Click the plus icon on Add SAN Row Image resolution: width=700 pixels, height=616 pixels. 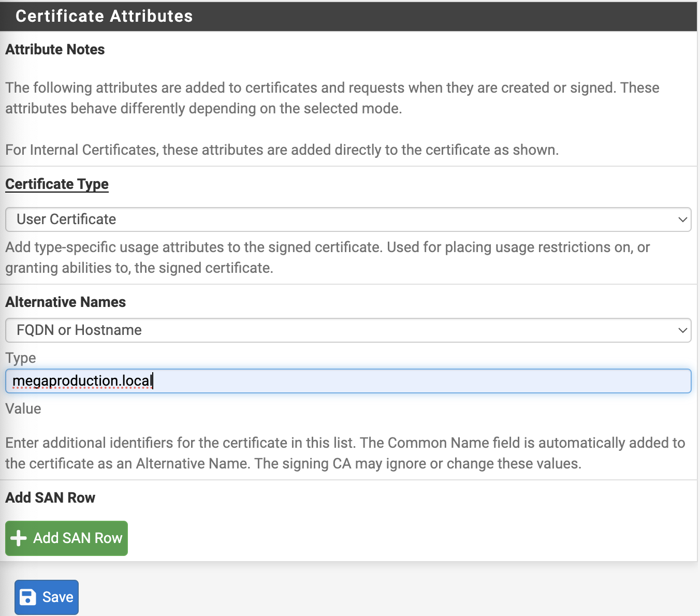(x=19, y=538)
